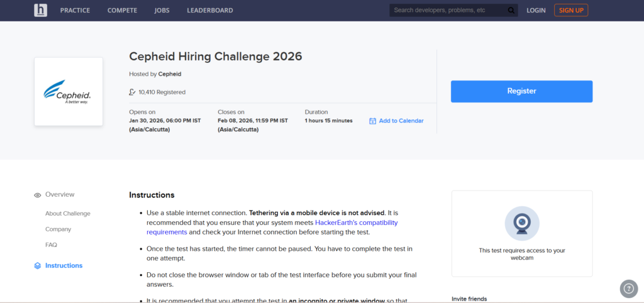Open the Compete menu
This screenshot has height=303, width=644.
pos(122,11)
